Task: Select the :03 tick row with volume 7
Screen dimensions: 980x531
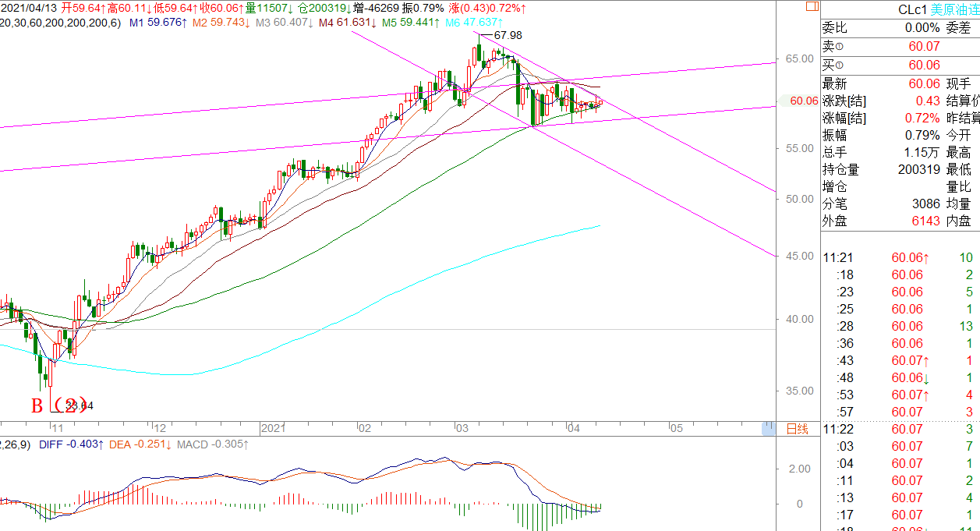Action: 900,446
